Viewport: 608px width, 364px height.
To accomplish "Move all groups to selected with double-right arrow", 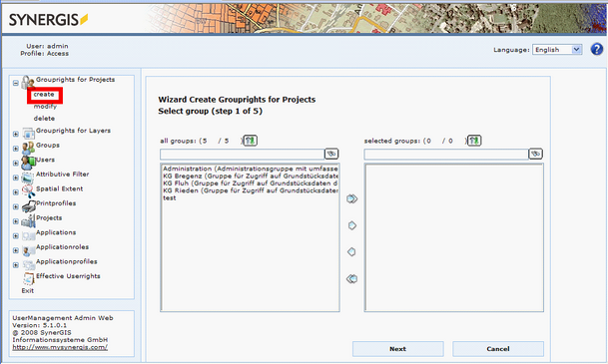I will click(x=352, y=198).
